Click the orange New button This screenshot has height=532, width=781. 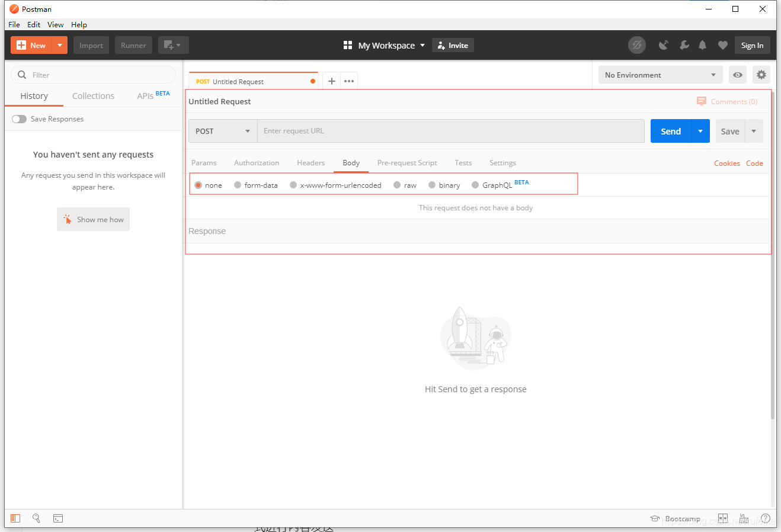[x=31, y=45]
